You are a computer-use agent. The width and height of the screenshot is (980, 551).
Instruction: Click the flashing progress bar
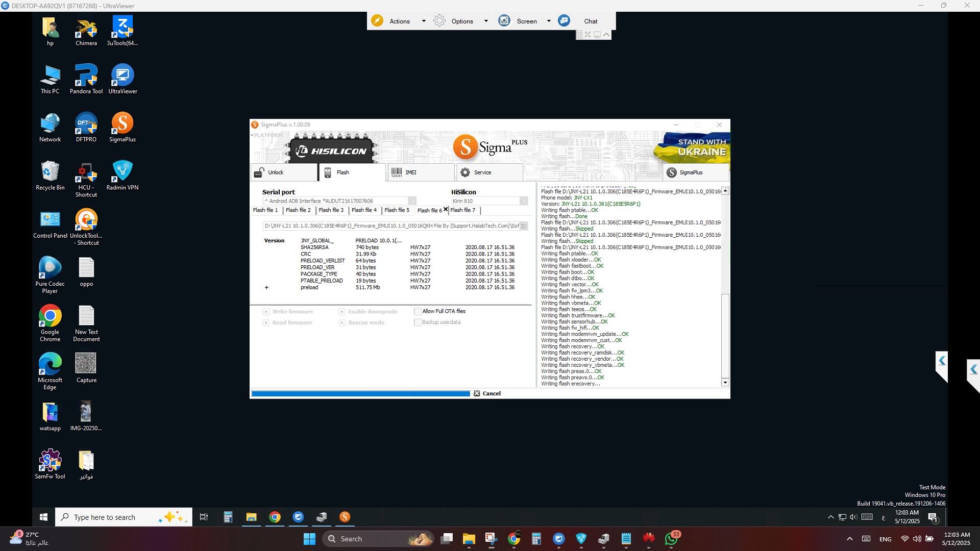click(x=361, y=393)
